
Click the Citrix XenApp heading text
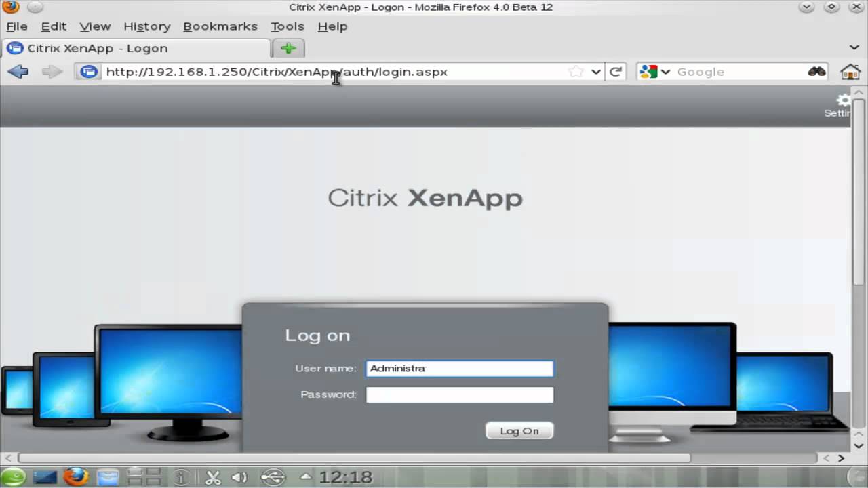click(x=425, y=198)
